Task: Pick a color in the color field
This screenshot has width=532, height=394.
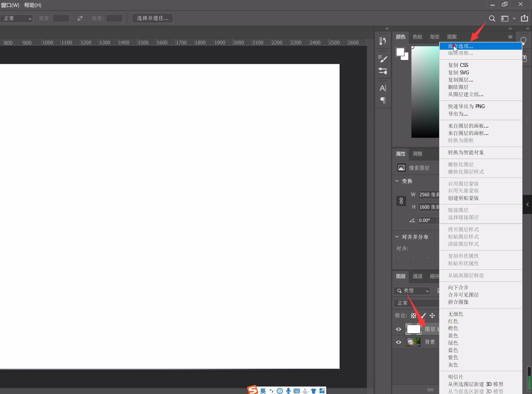Action: [425, 92]
